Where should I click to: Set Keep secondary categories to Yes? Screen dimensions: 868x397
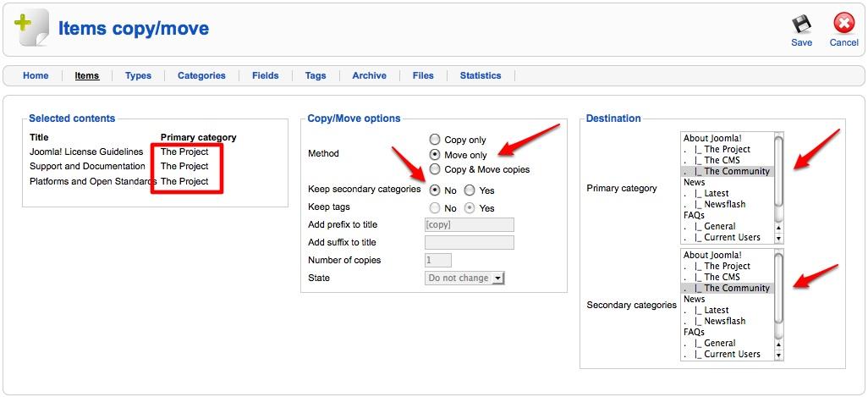470,190
